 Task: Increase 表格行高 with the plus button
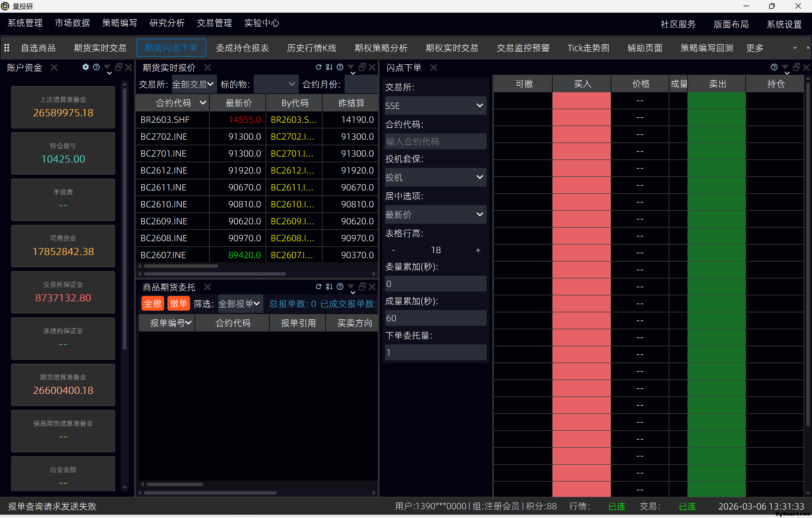click(x=478, y=250)
